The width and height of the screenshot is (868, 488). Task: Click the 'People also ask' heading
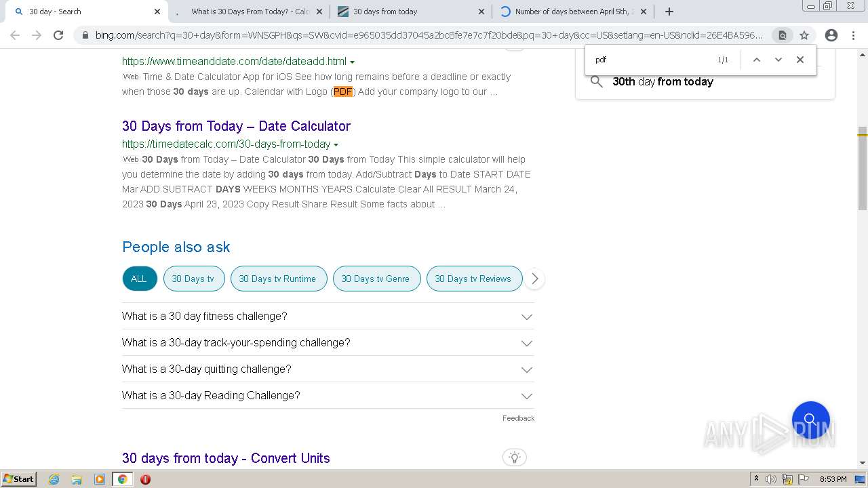pos(176,247)
